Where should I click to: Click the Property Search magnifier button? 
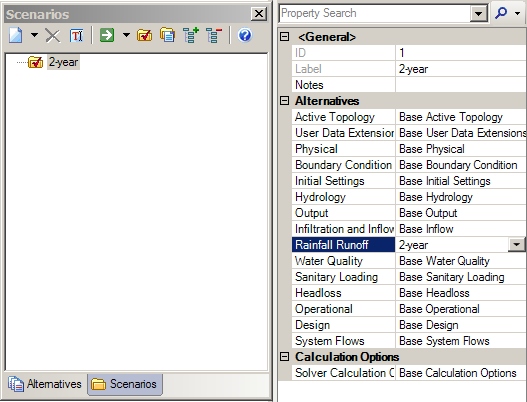(x=501, y=13)
